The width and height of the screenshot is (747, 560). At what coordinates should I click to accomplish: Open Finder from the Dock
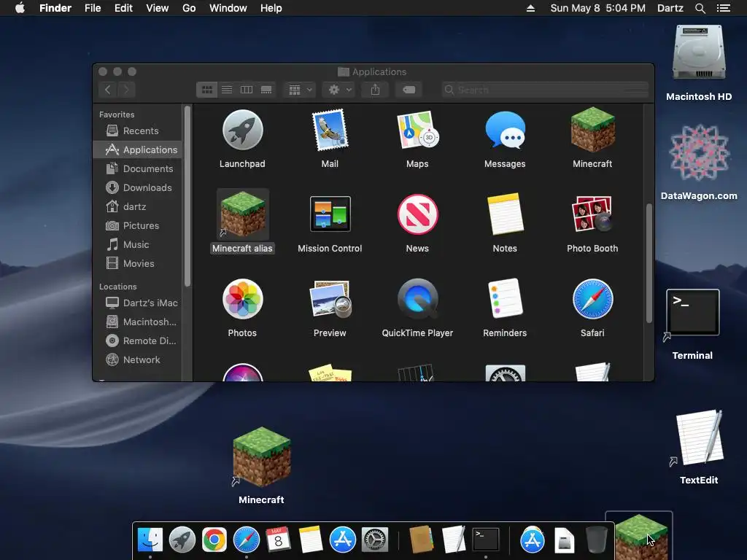(x=150, y=540)
